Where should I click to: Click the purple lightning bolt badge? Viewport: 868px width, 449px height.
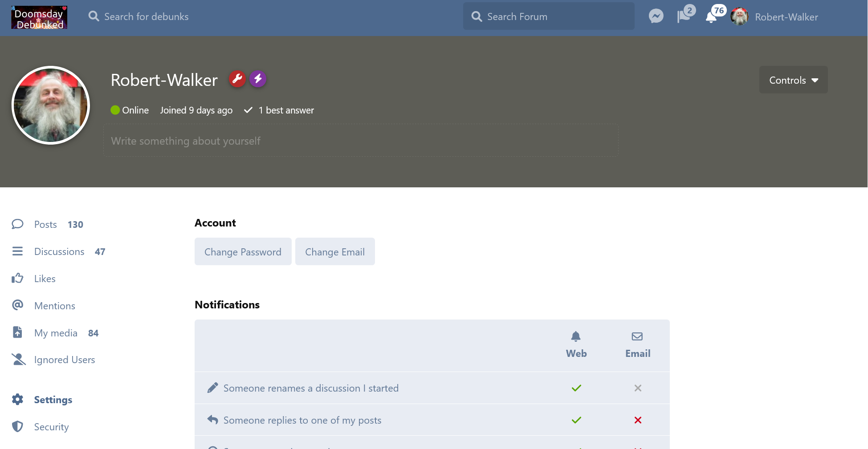click(257, 79)
